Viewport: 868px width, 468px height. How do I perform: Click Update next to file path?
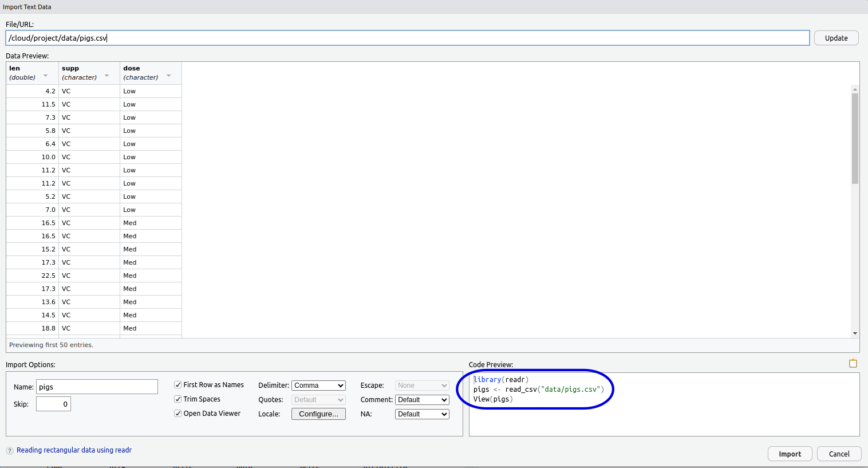[x=836, y=38]
